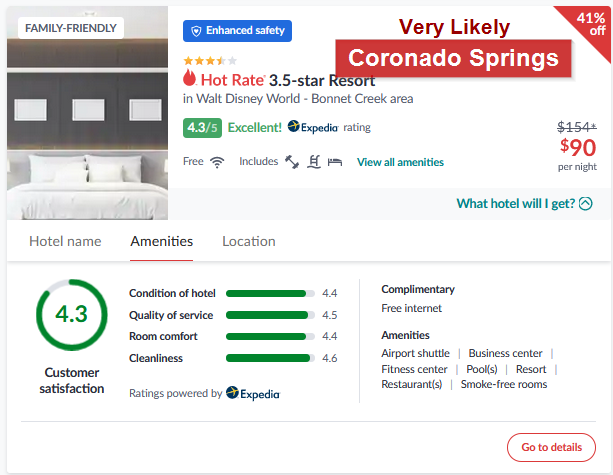Click the Quality of service rating bar

click(270, 315)
